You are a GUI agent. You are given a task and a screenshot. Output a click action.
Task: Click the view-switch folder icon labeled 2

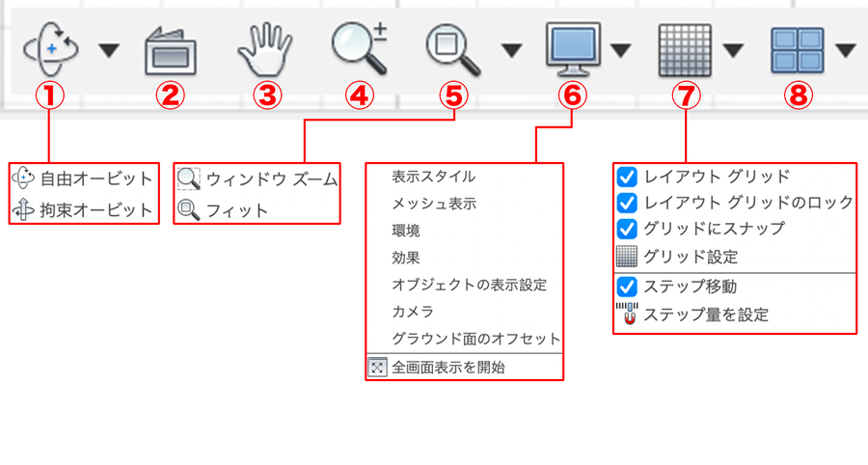pos(171,50)
